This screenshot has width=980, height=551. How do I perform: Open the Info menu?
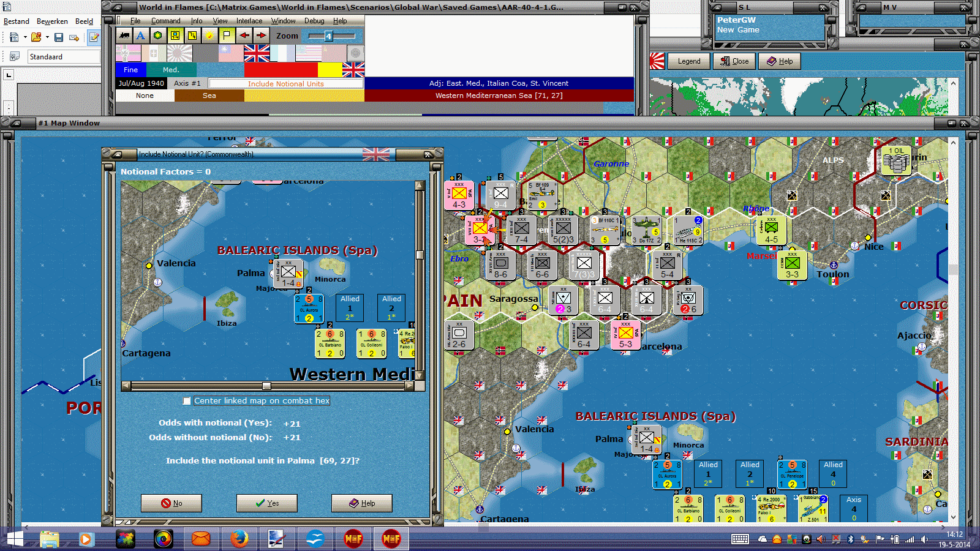[x=196, y=21]
